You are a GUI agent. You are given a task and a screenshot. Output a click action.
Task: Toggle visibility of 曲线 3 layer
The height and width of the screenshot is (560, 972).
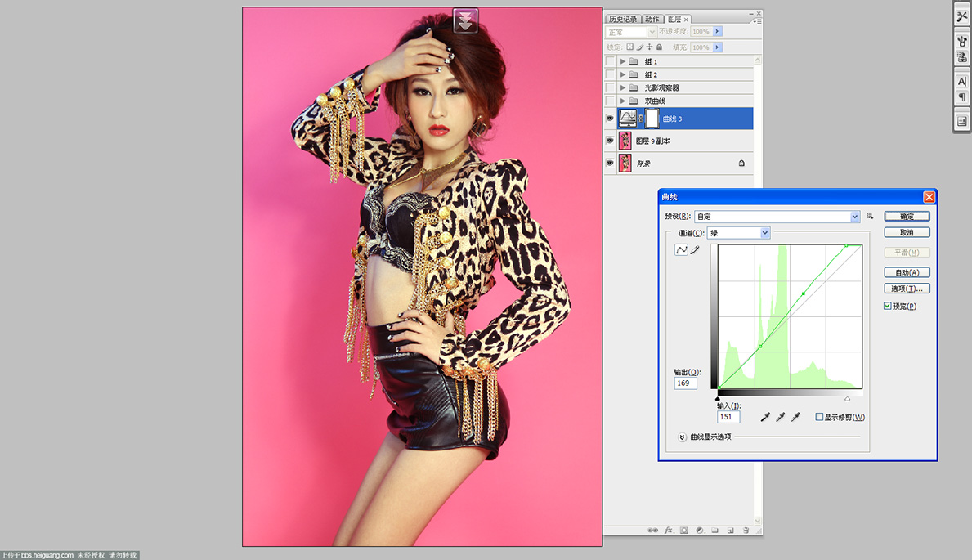tap(610, 119)
